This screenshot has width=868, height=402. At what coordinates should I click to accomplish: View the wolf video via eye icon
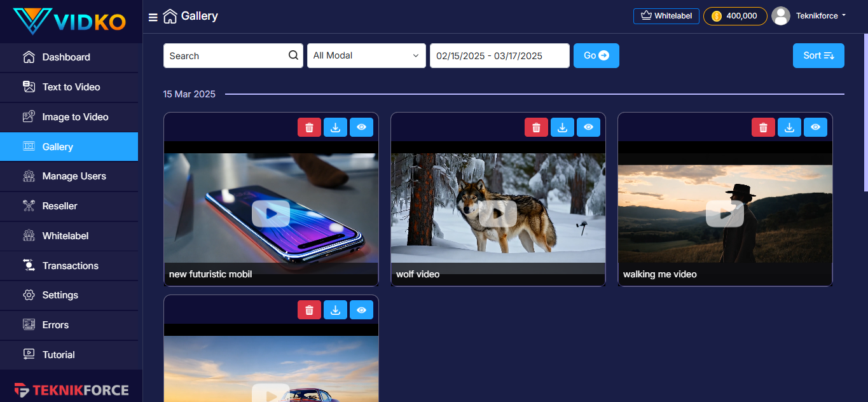(588, 128)
